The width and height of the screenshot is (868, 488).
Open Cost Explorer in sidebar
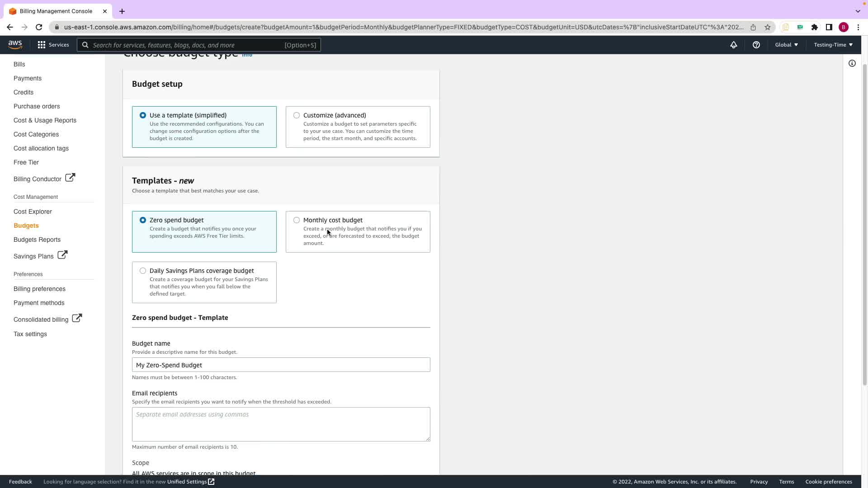click(33, 211)
